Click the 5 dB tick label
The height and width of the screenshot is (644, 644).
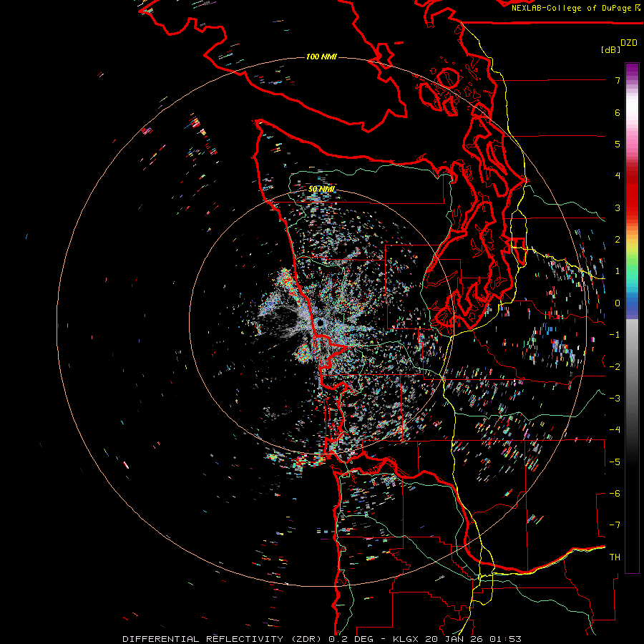coord(618,144)
